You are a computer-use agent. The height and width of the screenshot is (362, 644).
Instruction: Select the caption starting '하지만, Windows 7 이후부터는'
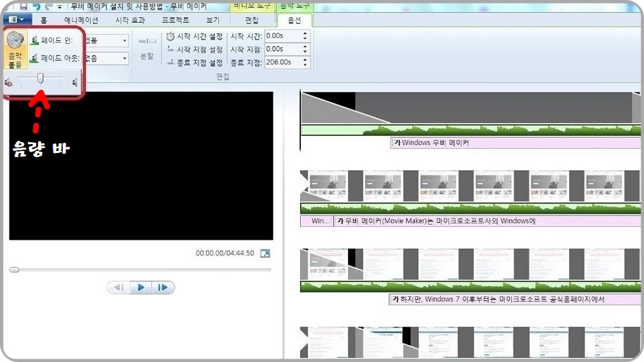514,299
